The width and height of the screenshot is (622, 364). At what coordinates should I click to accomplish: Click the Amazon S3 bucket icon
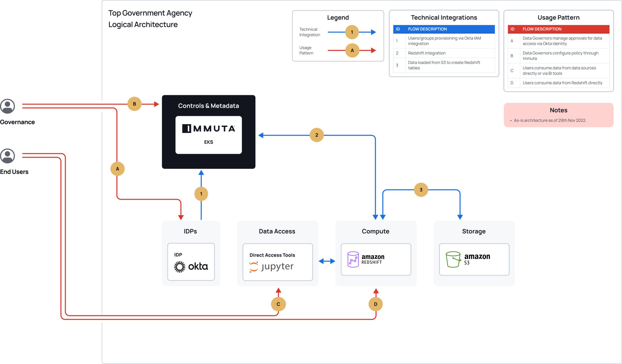pyautogui.click(x=453, y=259)
